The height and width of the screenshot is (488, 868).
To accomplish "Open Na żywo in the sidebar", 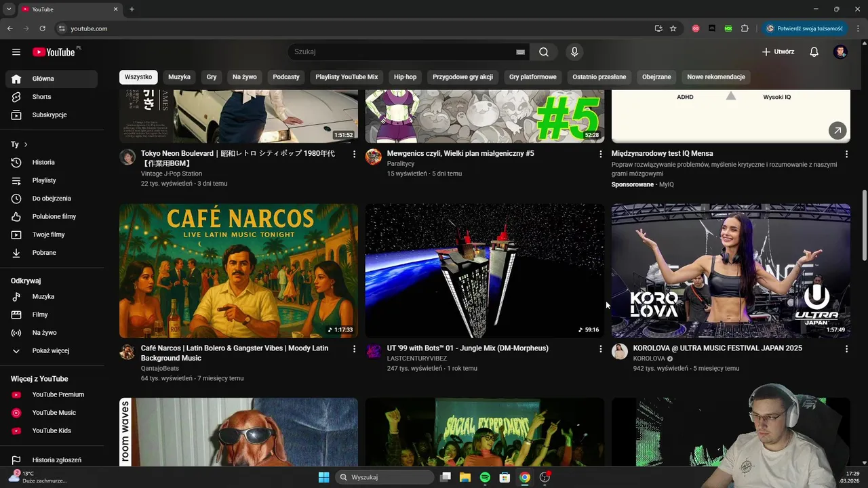I will [x=52, y=333].
